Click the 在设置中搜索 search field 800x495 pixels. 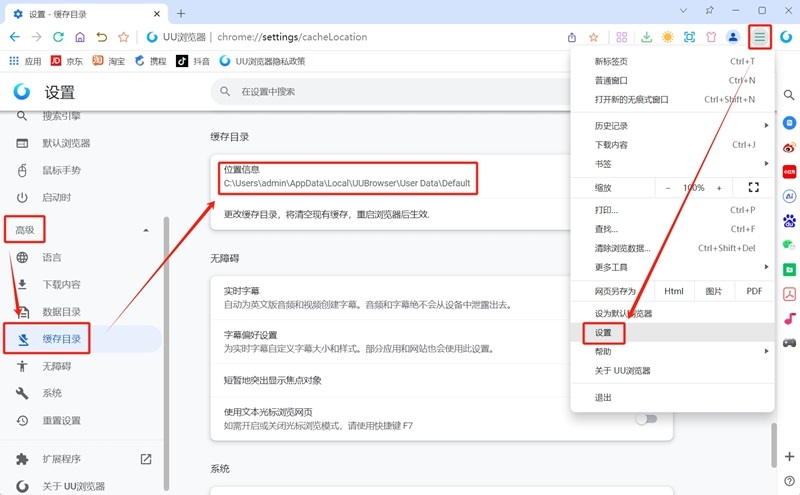click(390, 91)
